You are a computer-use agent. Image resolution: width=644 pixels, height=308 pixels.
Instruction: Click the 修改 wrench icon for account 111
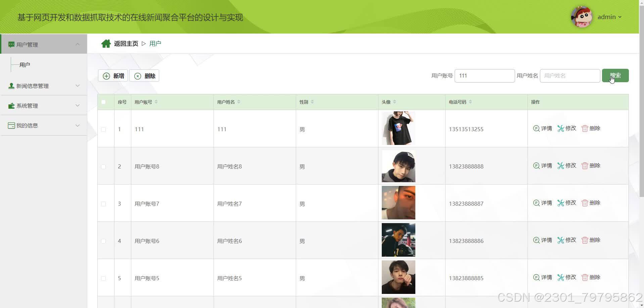pos(561,129)
